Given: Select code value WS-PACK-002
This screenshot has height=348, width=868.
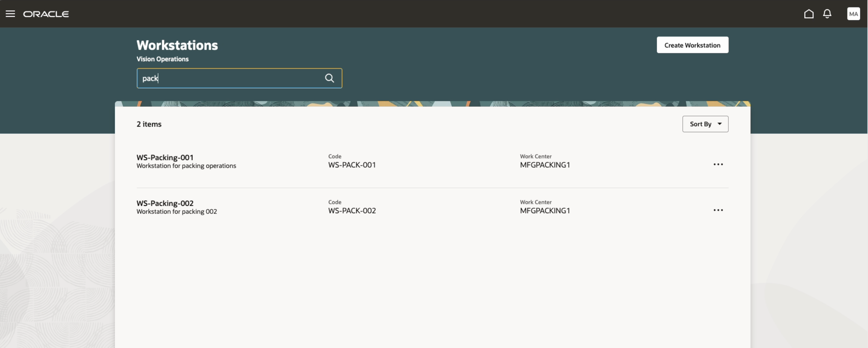Looking at the screenshot, I should point(352,211).
